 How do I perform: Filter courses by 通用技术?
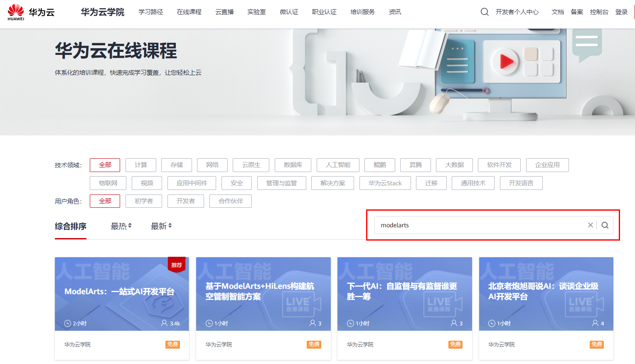473,183
